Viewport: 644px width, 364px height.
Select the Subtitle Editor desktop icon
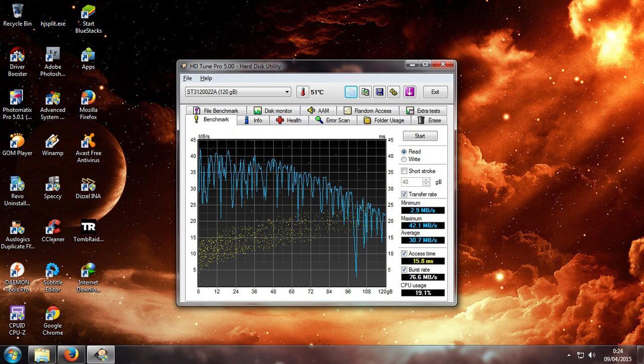click(x=53, y=278)
